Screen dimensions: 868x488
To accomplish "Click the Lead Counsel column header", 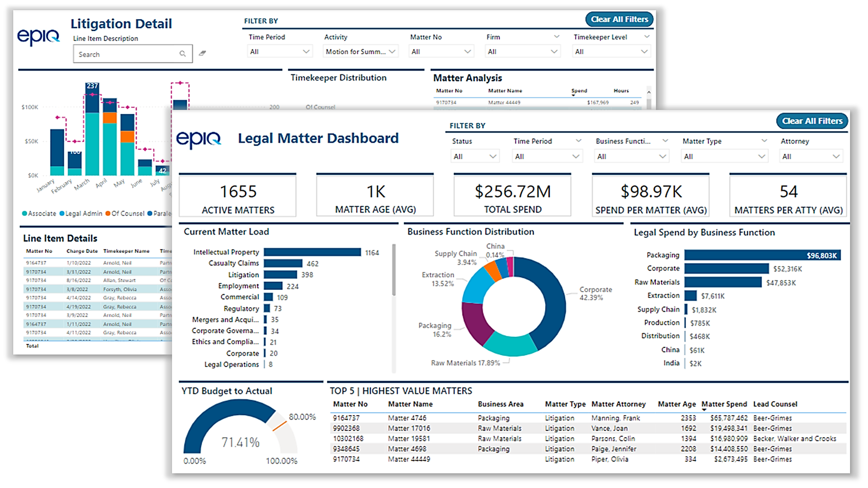I will click(x=775, y=404).
